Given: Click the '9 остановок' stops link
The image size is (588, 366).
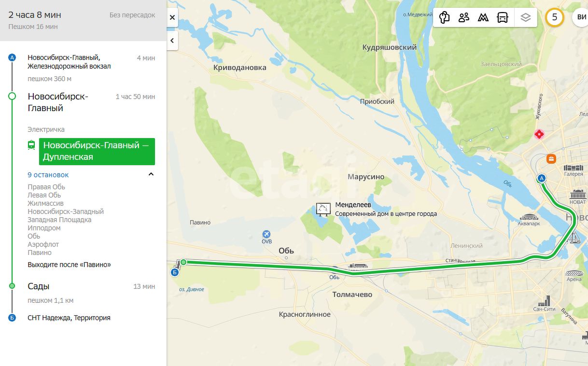Looking at the screenshot, I should click(x=48, y=175).
